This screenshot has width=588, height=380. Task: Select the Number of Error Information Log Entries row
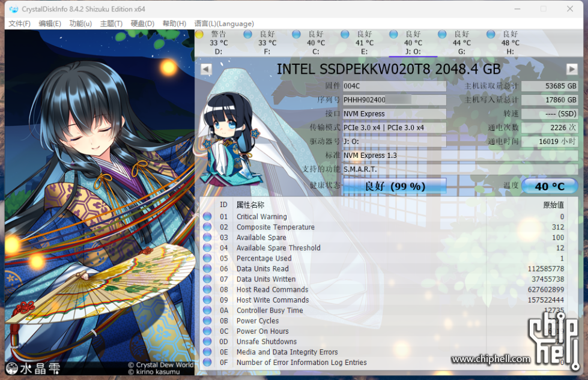pos(384,363)
